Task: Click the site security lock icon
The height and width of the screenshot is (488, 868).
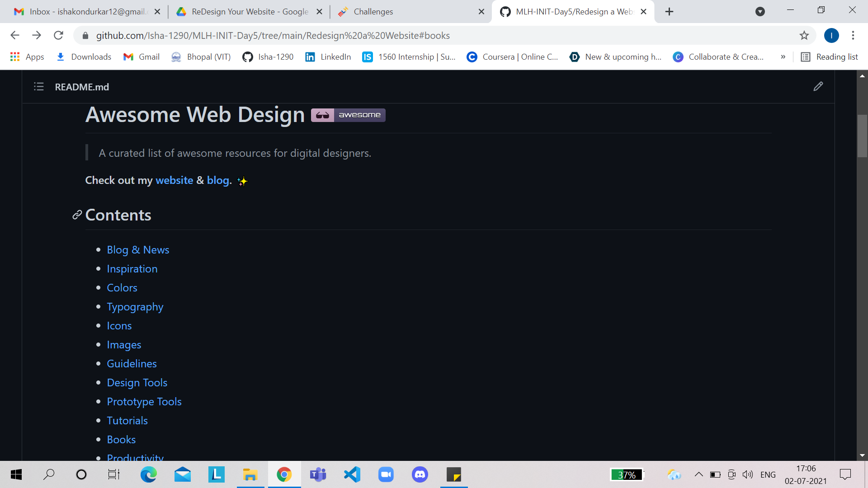Action: click(x=85, y=35)
